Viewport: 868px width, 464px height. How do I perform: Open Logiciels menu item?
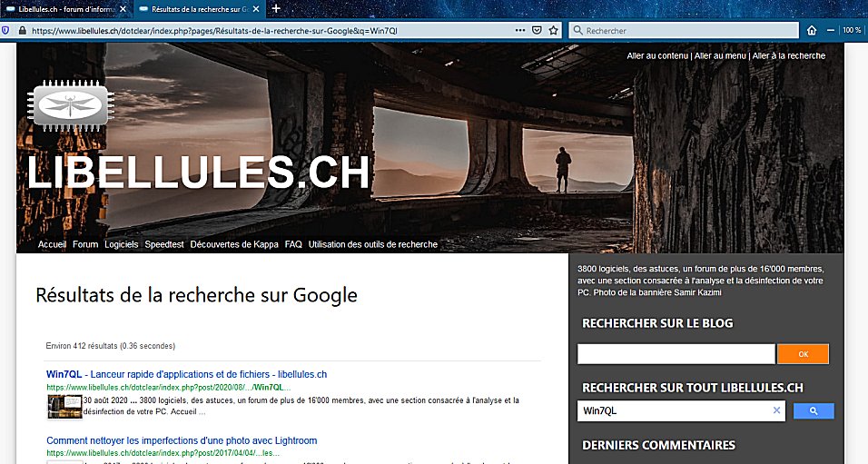click(x=122, y=244)
